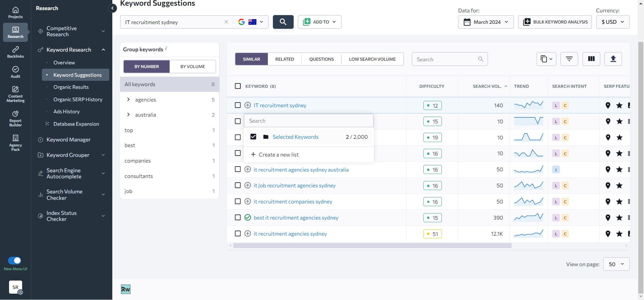Open Agency Pack sidebar icon
The width and height of the screenshot is (644, 300).
pos(15,143)
